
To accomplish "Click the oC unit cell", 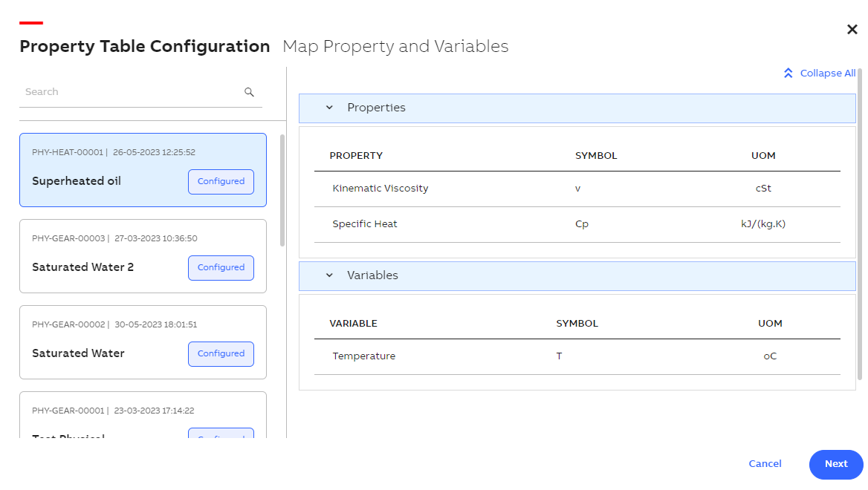I will click(x=770, y=356).
